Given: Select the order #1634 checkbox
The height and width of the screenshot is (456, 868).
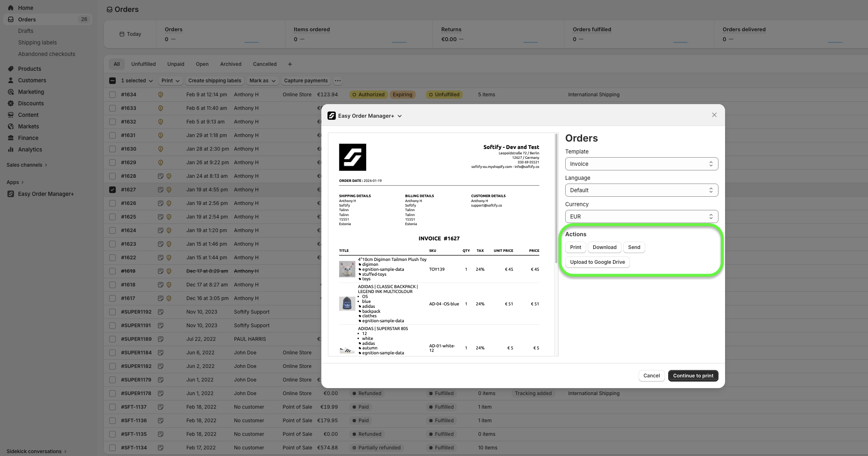Looking at the screenshot, I should coord(112,95).
